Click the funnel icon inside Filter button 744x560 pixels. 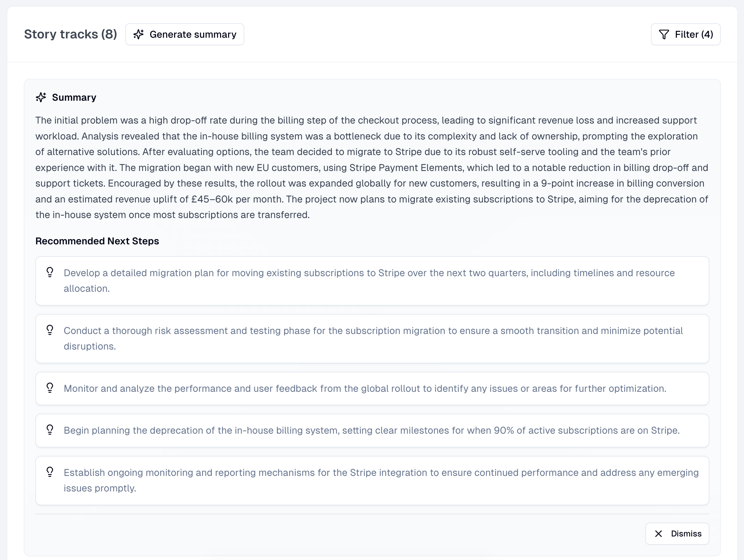pos(664,34)
